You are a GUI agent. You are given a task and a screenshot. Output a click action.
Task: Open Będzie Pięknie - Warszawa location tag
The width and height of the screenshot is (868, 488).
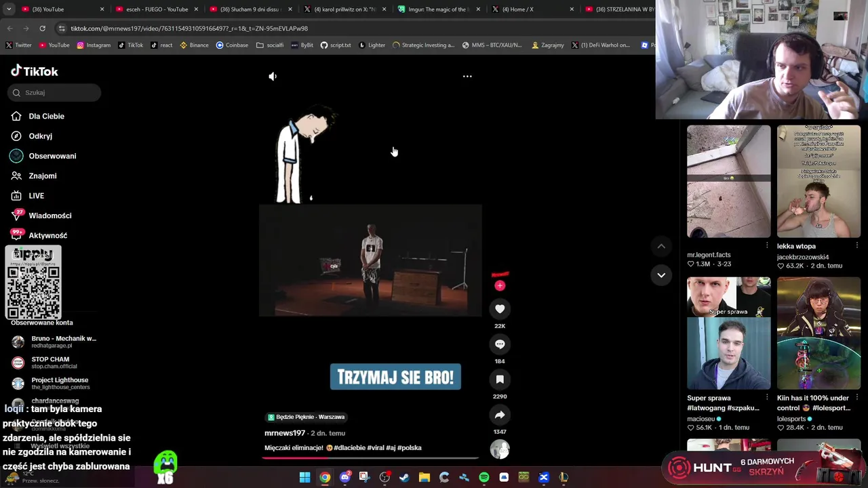click(306, 418)
